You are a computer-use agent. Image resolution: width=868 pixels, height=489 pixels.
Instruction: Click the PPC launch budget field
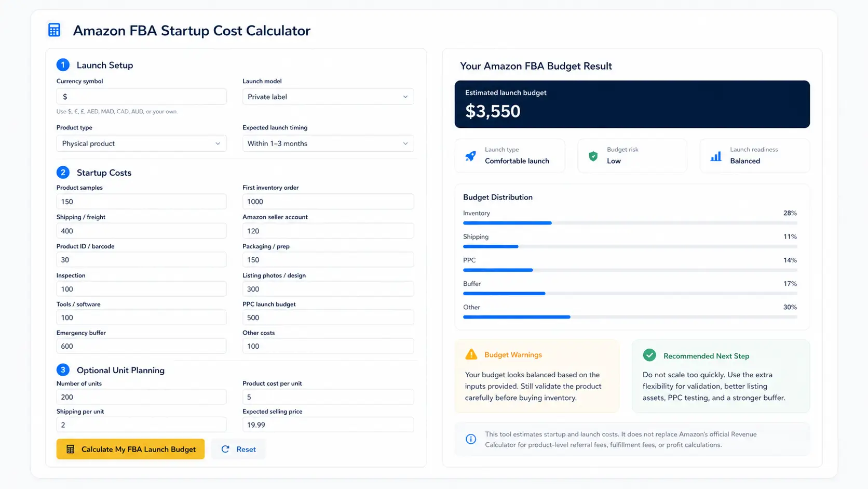click(328, 317)
